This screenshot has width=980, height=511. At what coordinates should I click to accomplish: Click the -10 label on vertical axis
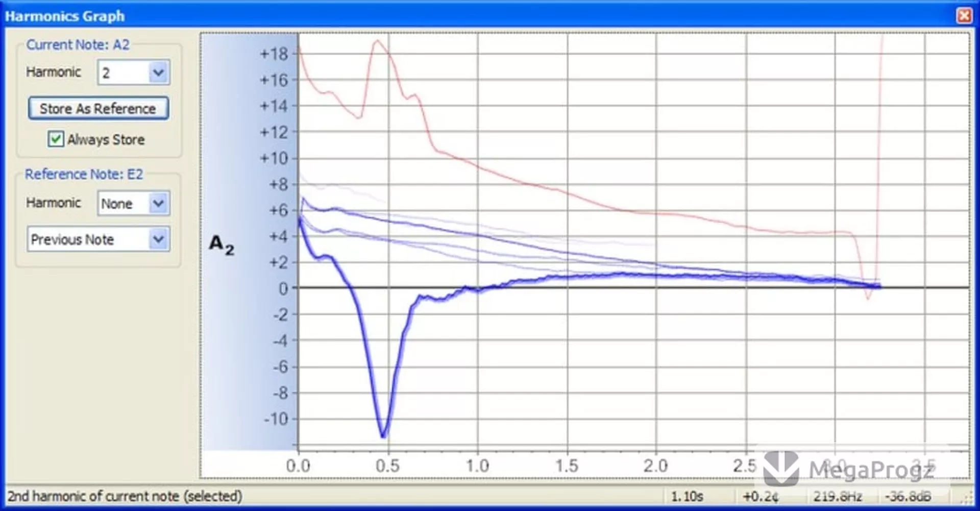[276, 419]
